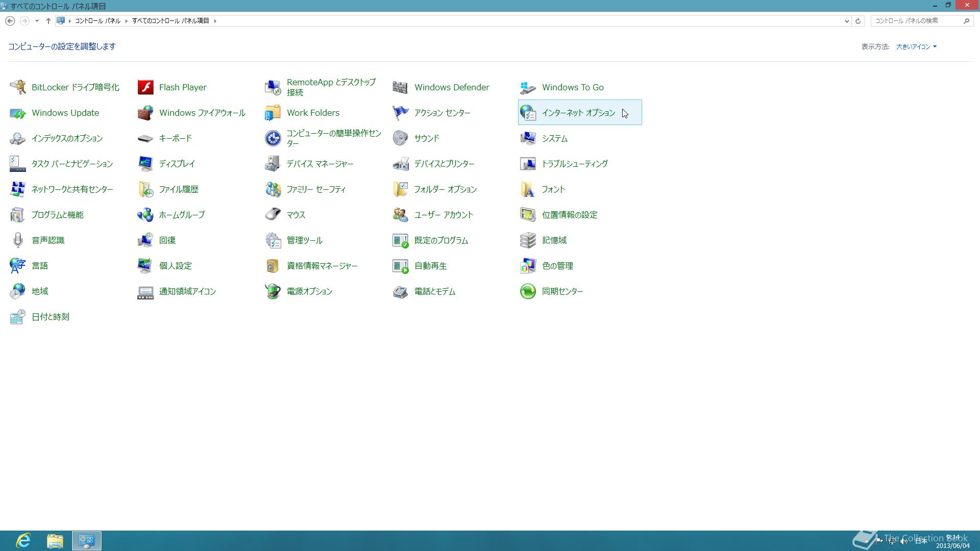Click the 回復 link
This screenshot has height=551, width=980.
[x=167, y=240]
